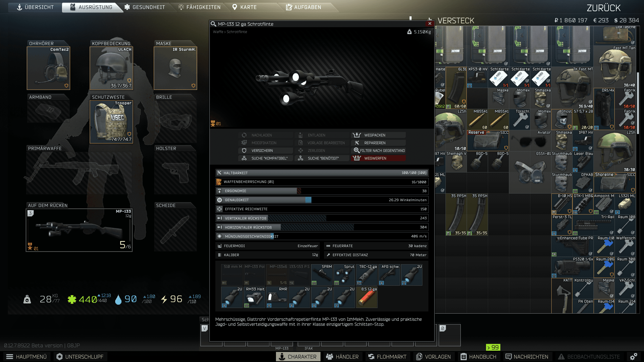The height and width of the screenshot is (362, 644).
Task: Click the AFG schw. foregrip slot
Action: [389, 275]
